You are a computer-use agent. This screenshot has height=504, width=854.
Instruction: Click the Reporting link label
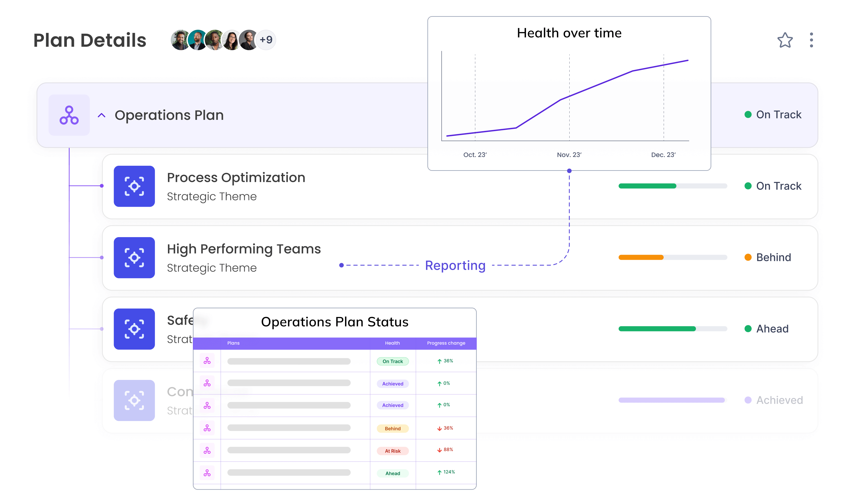coord(455,265)
